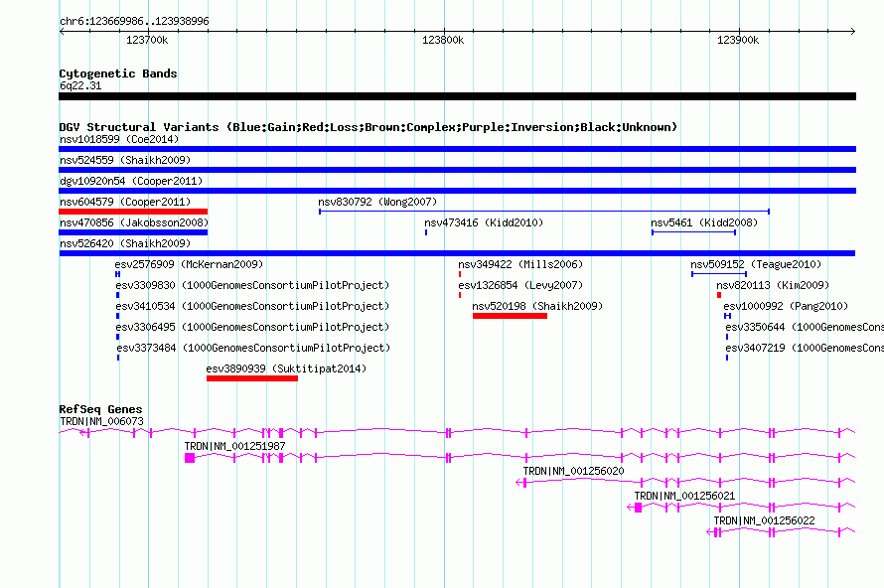Screen dimensions: 884x588
Task: Select the nsv524559 (Shaikh2009) variant label
Action: [125, 160]
